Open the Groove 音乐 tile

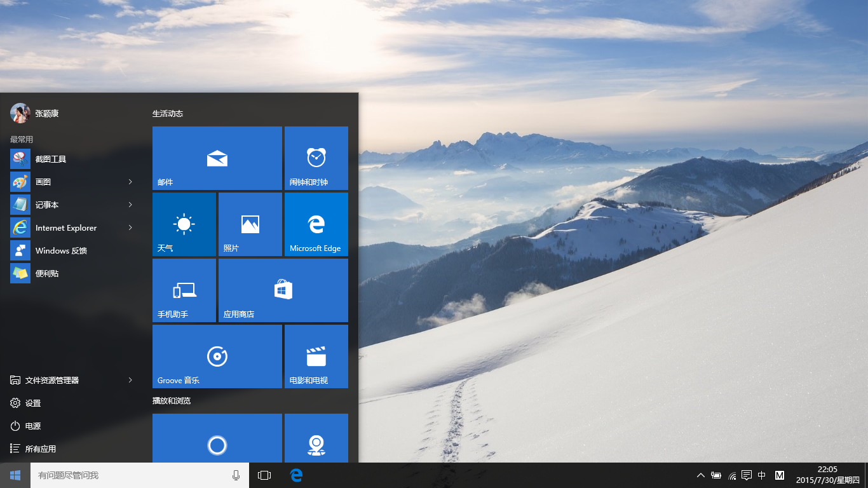[217, 356]
